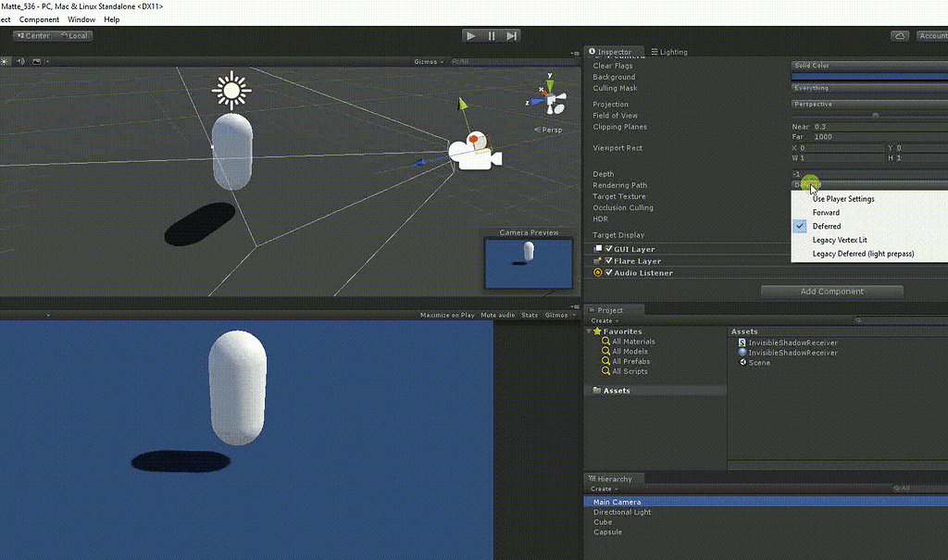Open the Clear Flags Solid Color dropdown

coord(867,64)
